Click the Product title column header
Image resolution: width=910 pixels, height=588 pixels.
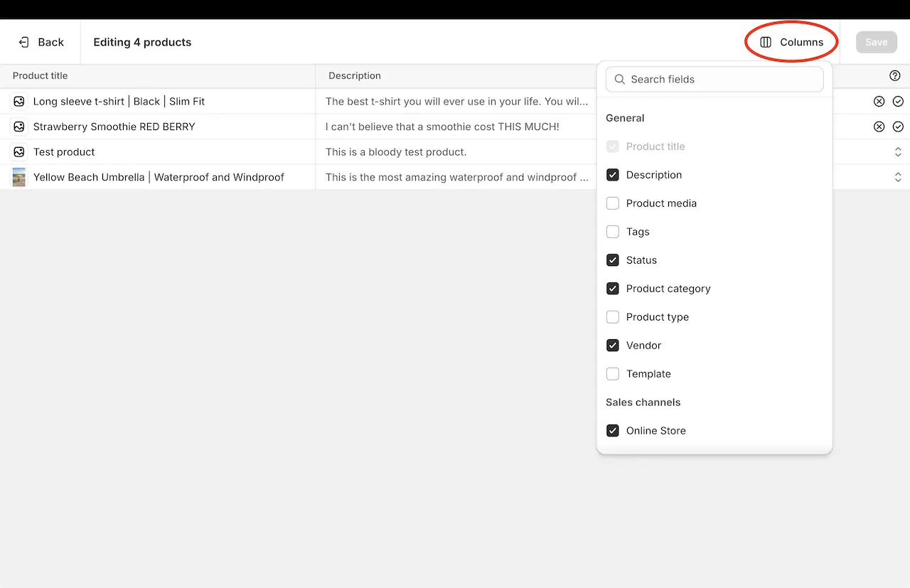(41, 76)
